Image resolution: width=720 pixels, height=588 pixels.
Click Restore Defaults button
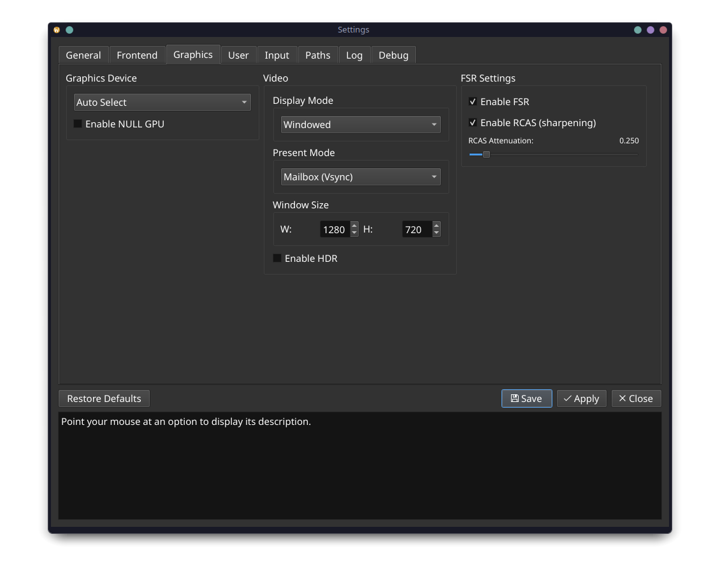(x=104, y=398)
